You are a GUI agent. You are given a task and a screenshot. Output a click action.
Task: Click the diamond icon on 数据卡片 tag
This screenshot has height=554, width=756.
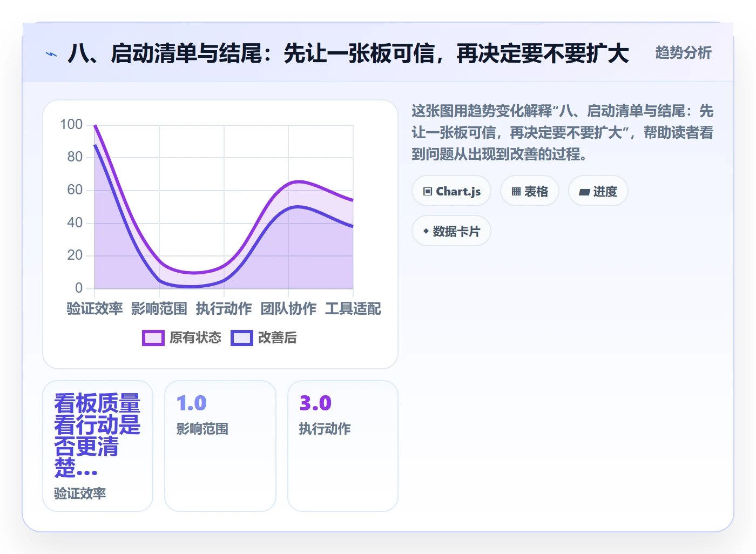[426, 231]
